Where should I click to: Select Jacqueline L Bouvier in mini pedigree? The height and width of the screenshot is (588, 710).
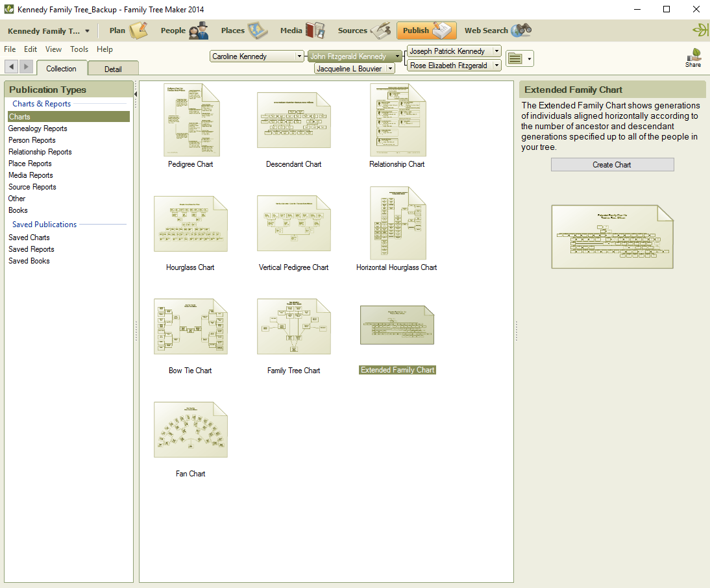point(351,69)
